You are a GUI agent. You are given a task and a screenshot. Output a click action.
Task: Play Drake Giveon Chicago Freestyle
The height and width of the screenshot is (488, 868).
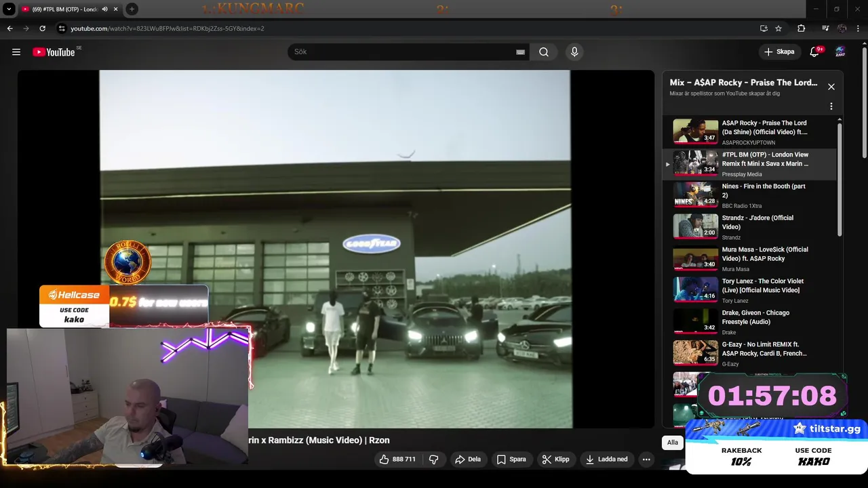[x=751, y=322]
